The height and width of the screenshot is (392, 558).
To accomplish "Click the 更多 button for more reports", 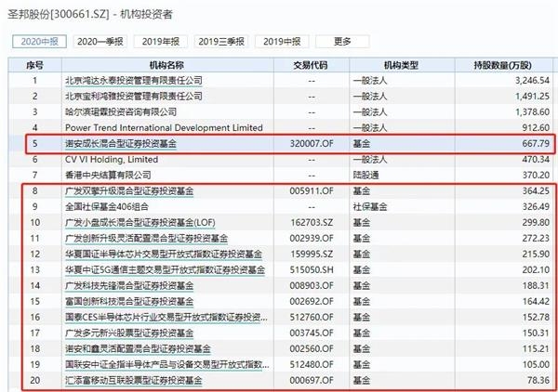I will click(342, 42).
